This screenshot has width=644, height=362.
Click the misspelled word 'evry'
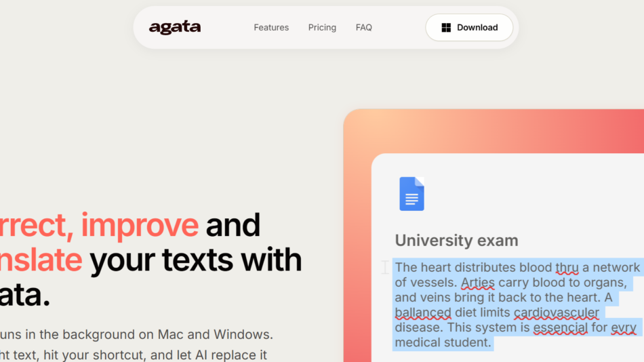click(624, 327)
